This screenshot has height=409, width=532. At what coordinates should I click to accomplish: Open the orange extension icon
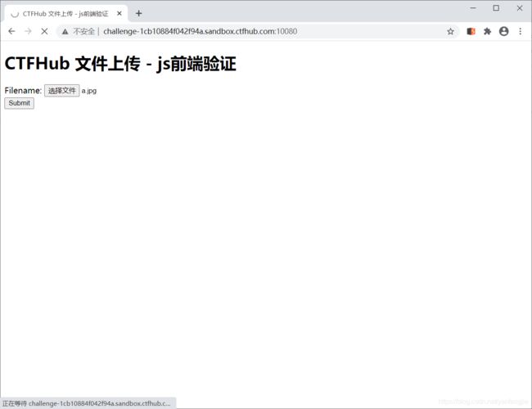tap(471, 32)
